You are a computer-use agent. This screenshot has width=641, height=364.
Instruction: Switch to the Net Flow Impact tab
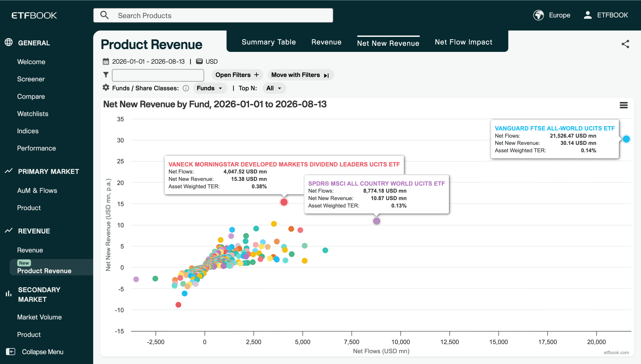[464, 42]
